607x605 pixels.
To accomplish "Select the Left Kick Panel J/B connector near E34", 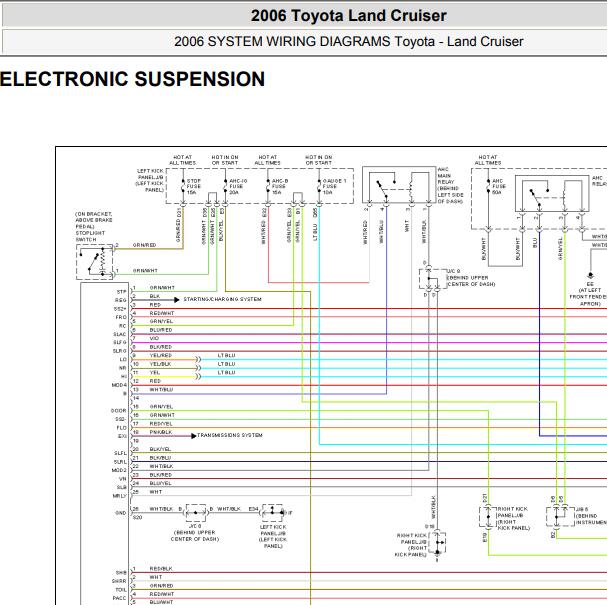I will [x=273, y=512].
